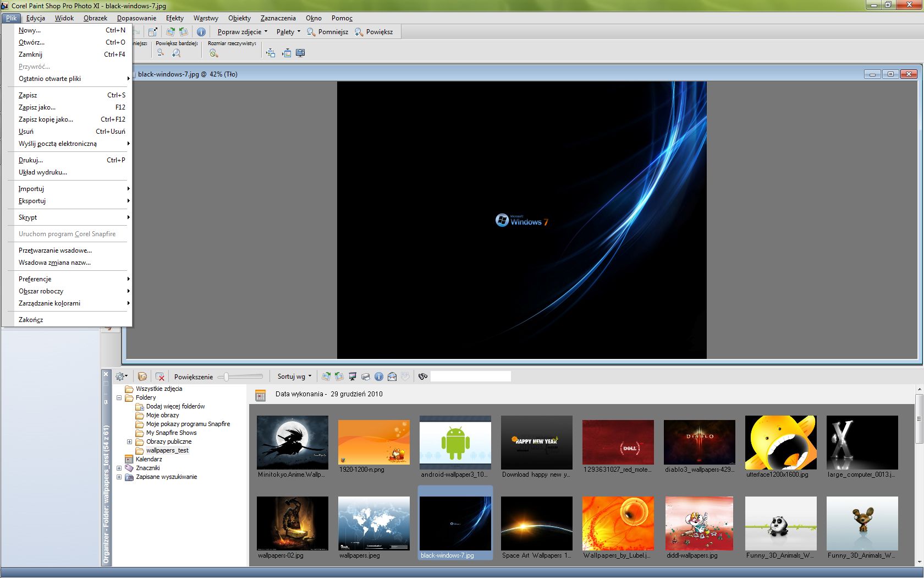Expand the Zapisane wyszukiwanie tree node
This screenshot has height=578, width=924.
(x=119, y=477)
